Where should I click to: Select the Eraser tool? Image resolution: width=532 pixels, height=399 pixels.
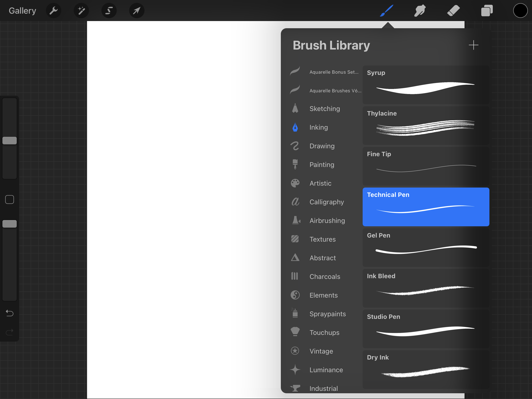[x=453, y=11]
